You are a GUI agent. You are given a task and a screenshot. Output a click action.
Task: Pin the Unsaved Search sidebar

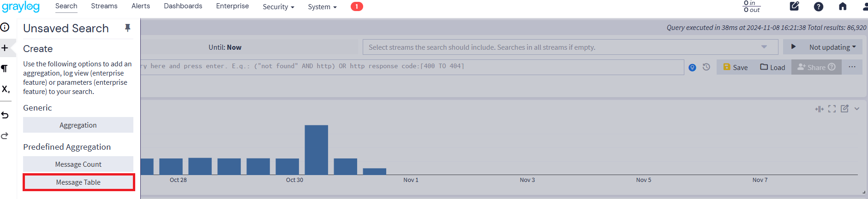128,28
